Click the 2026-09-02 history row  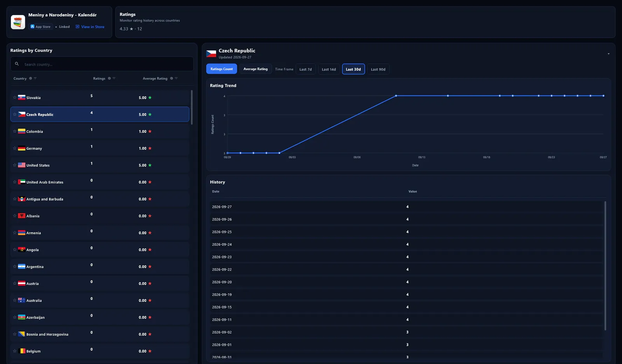[407, 332]
